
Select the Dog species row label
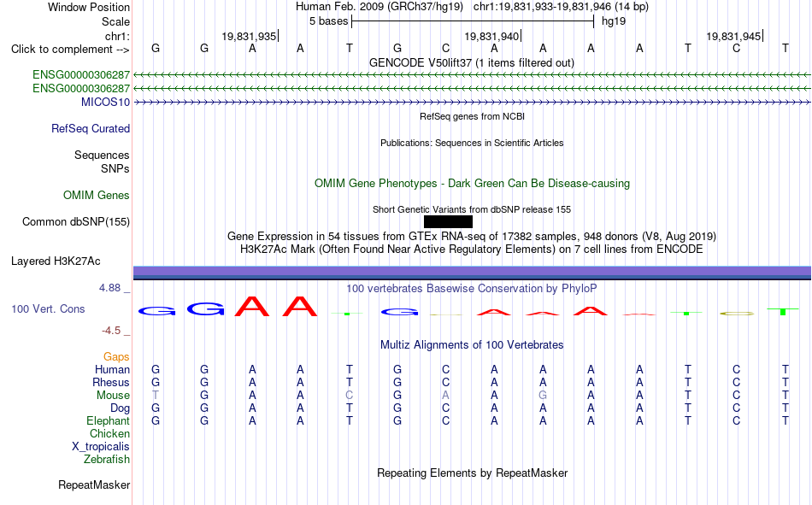pyautogui.click(x=120, y=408)
